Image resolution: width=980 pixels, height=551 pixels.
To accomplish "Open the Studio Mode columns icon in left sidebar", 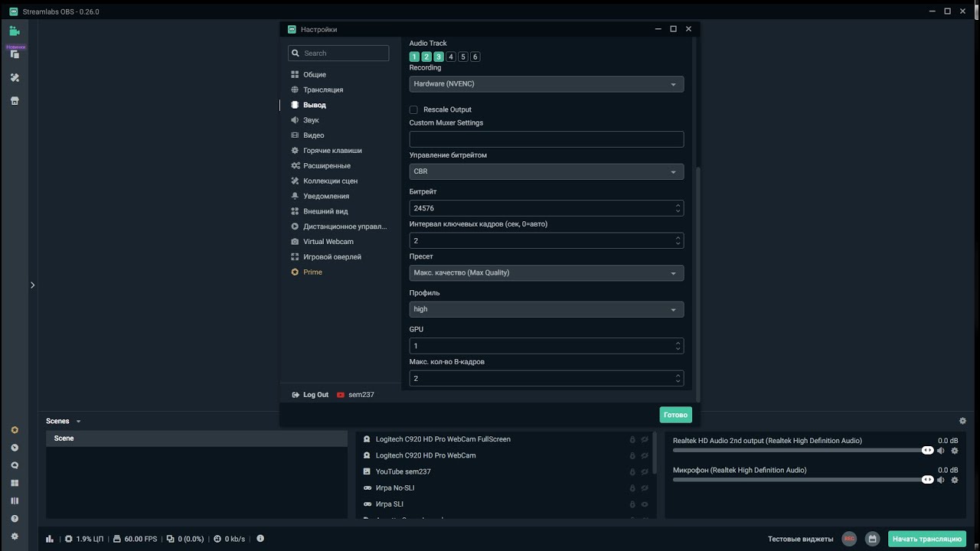I will click(x=15, y=501).
